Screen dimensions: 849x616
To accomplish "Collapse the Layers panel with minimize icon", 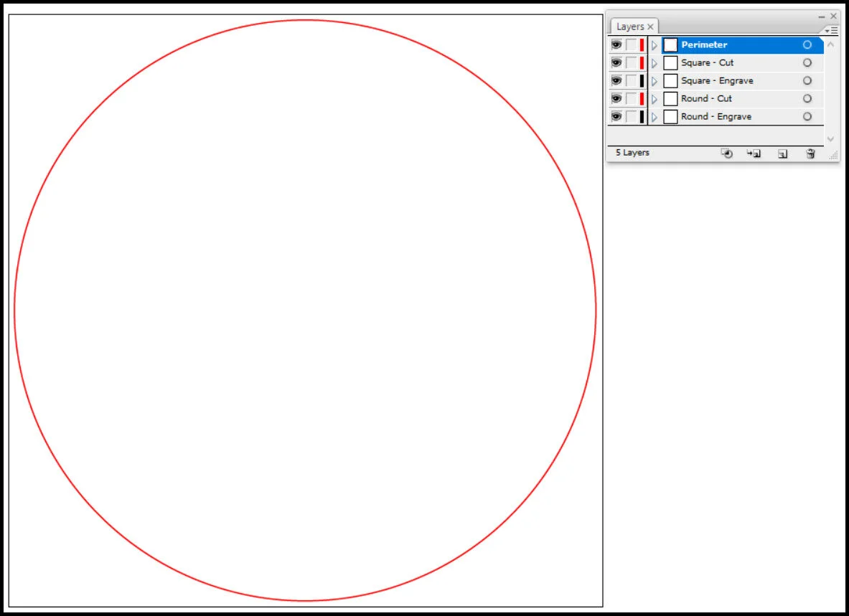I will click(x=822, y=16).
